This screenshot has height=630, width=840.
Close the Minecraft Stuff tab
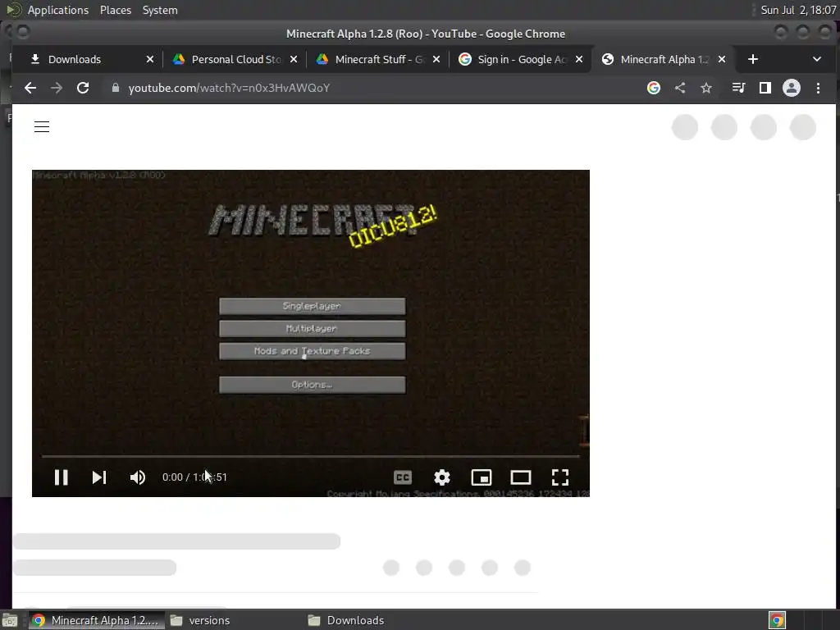(436, 59)
